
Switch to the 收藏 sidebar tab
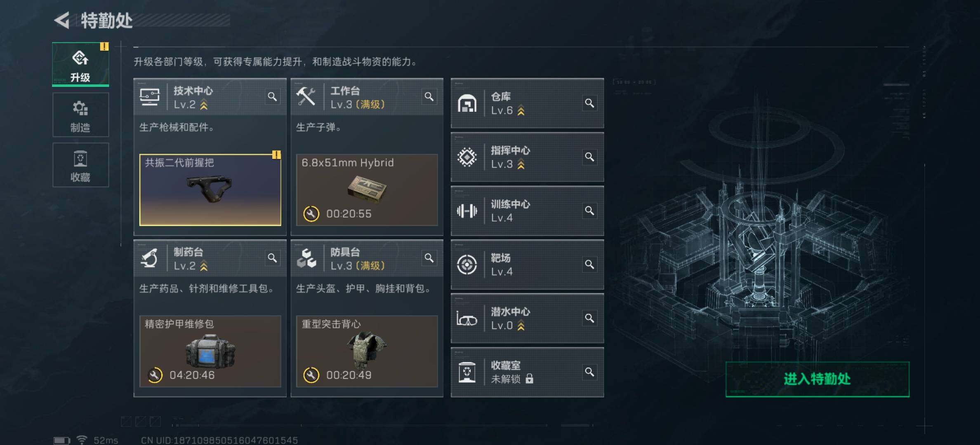(x=80, y=165)
